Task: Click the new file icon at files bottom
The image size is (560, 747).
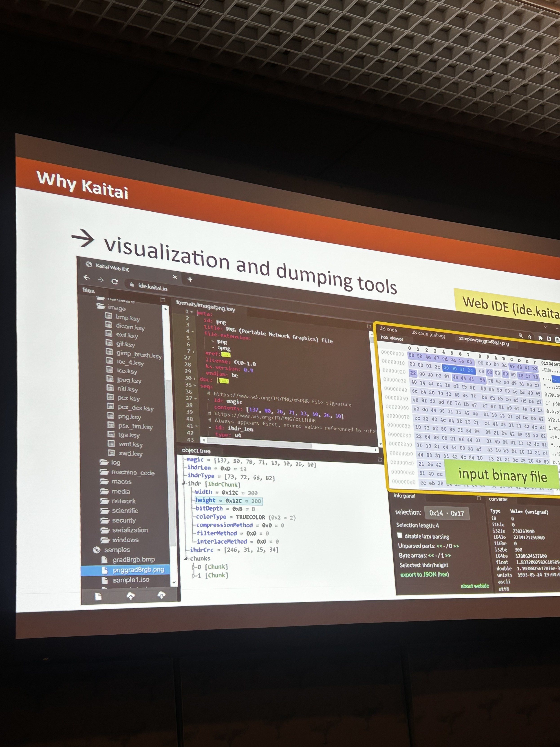Action: coord(98,597)
